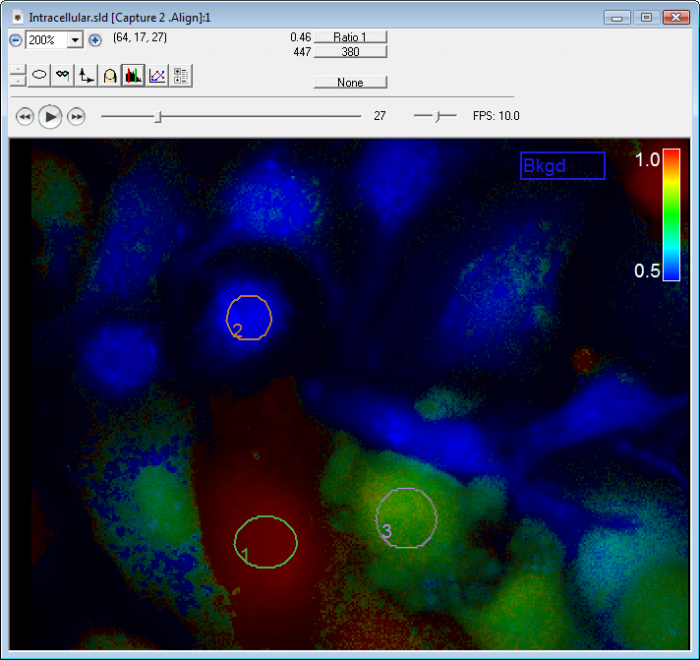Click the None channel button

tap(350, 83)
